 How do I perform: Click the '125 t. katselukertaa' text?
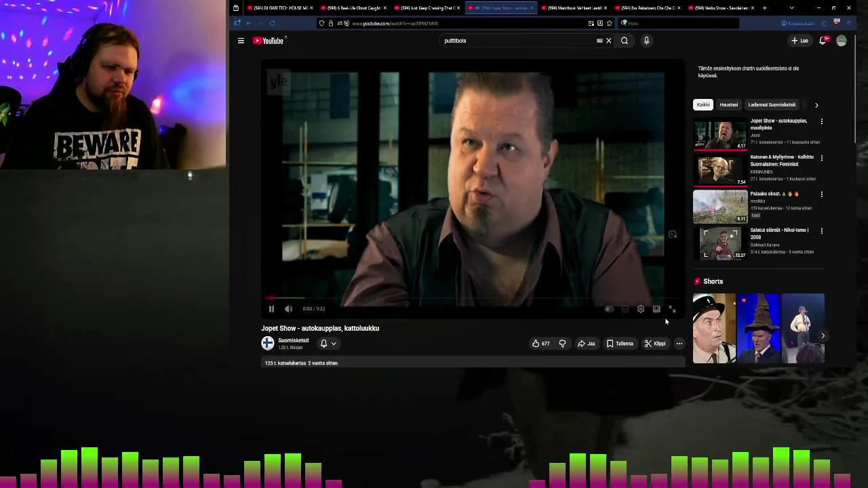(x=285, y=363)
